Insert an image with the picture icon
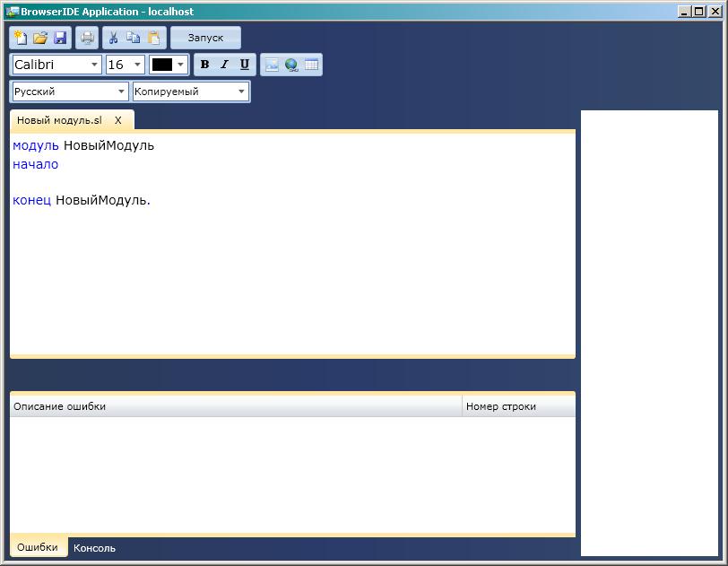Viewport: 728px width, 566px height. [x=272, y=65]
